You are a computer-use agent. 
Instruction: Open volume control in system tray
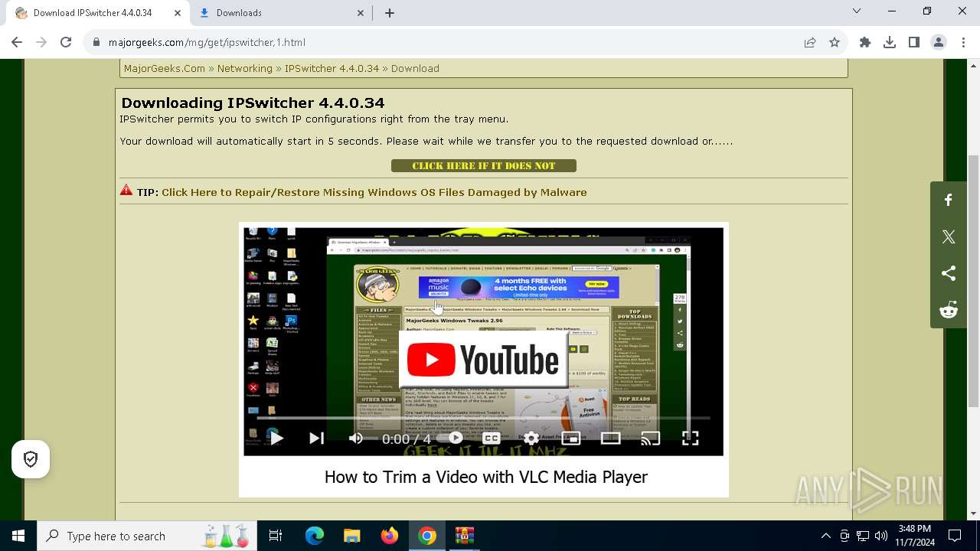pos(881,536)
